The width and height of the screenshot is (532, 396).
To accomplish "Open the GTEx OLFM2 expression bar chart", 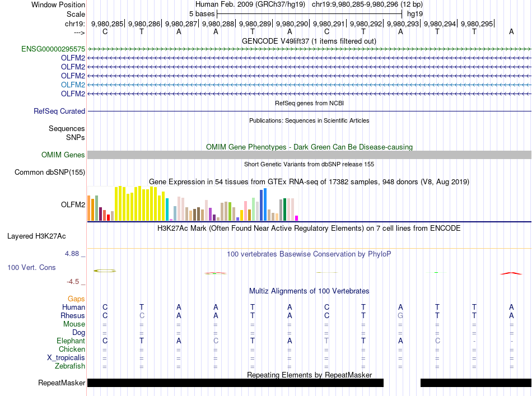I will tap(193, 203).
